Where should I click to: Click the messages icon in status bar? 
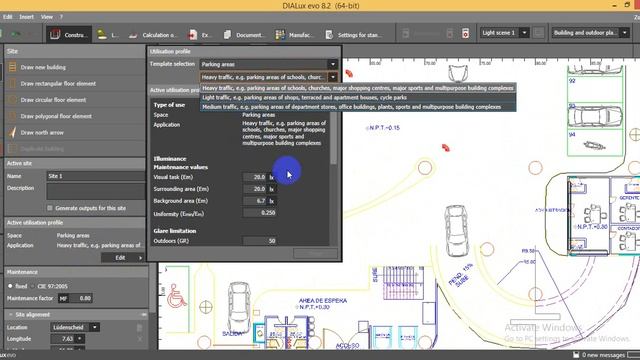point(576,355)
